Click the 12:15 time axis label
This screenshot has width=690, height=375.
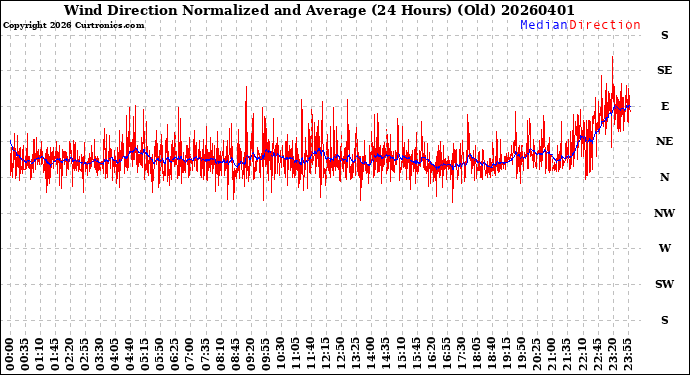(x=325, y=354)
